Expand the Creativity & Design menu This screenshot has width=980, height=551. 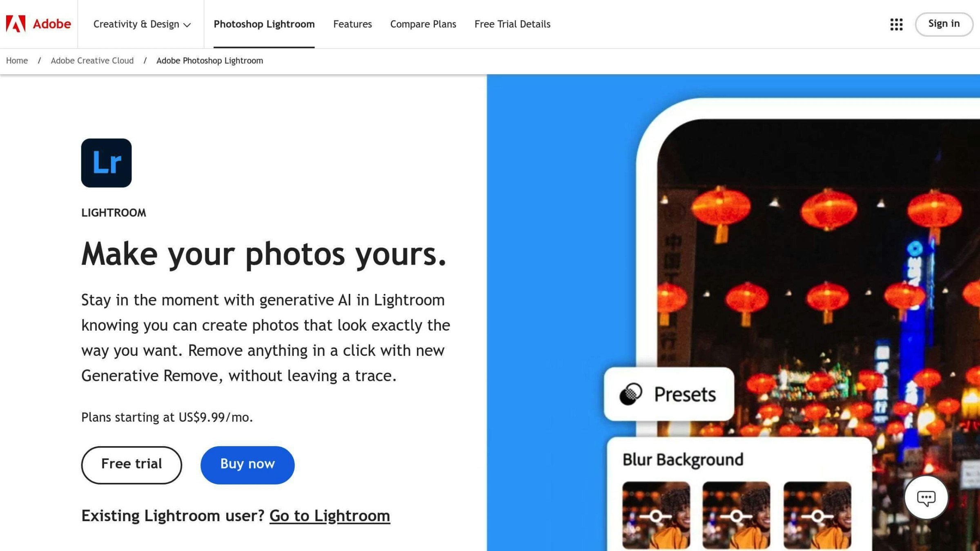coord(142,24)
